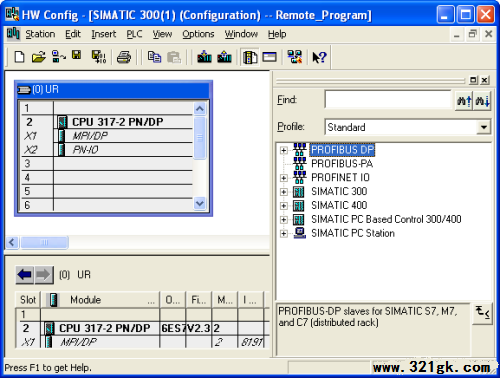Image resolution: width=500 pixels, height=378 pixels.
Task: Expand the SIMATIC 400 tree node
Action: click(x=284, y=206)
